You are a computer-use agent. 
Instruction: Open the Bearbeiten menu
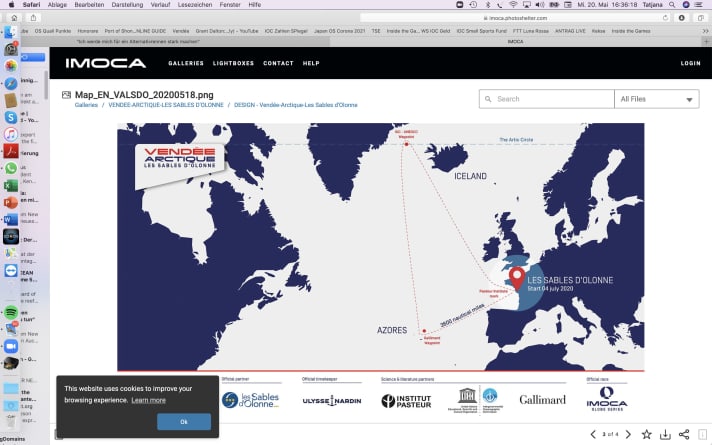click(89, 5)
